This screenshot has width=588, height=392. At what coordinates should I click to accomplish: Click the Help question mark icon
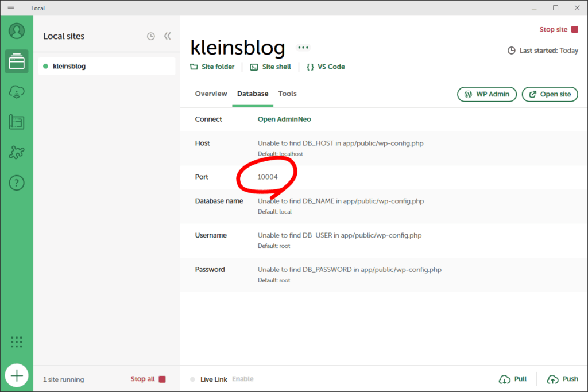pyautogui.click(x=17, y=183)
